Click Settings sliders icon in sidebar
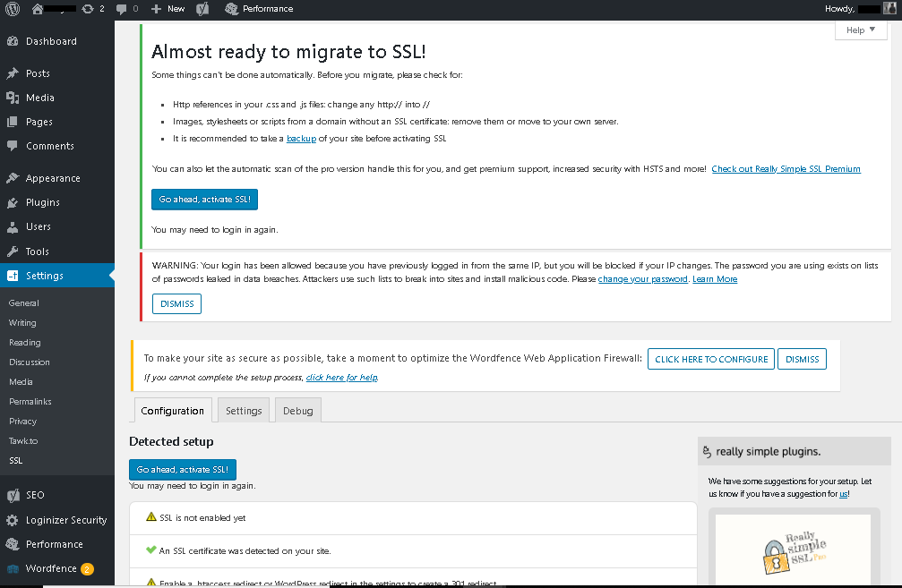 (13, 276)
